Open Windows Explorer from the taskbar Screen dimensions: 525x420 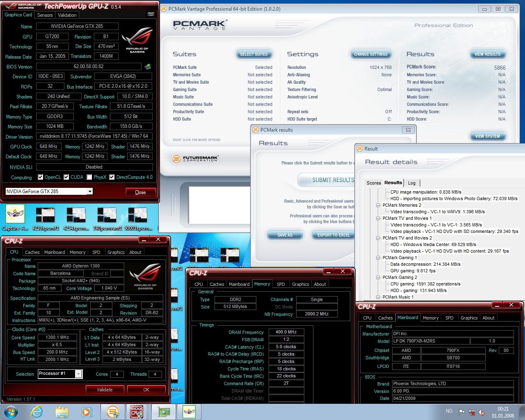pos(62,412)
